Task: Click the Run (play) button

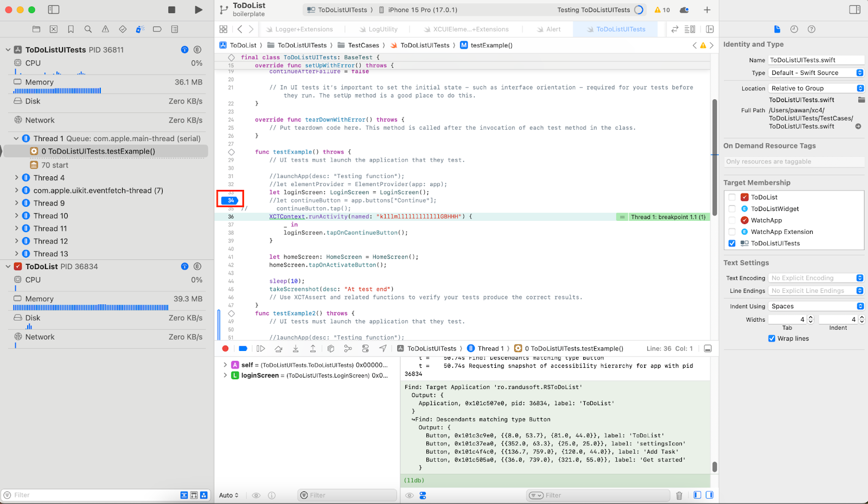Action: (199, 10)
